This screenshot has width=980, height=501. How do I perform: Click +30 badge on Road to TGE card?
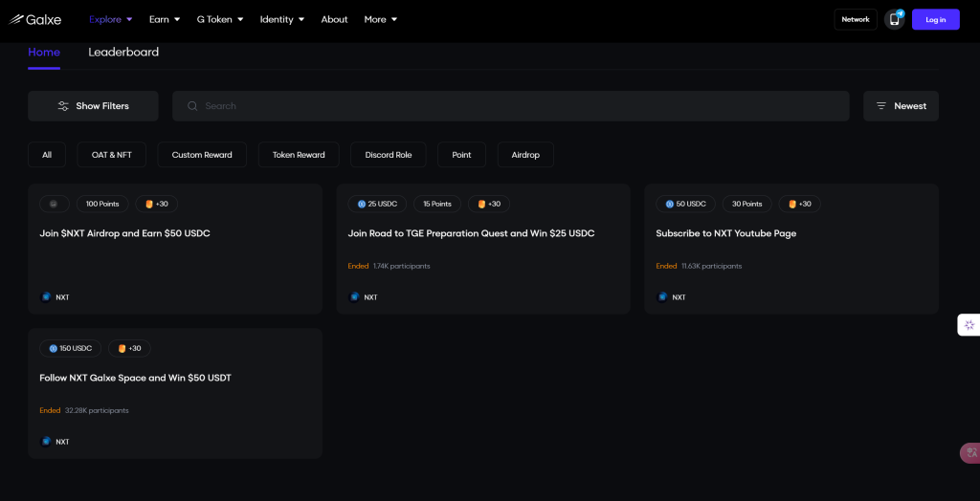(x=489, y=204)
